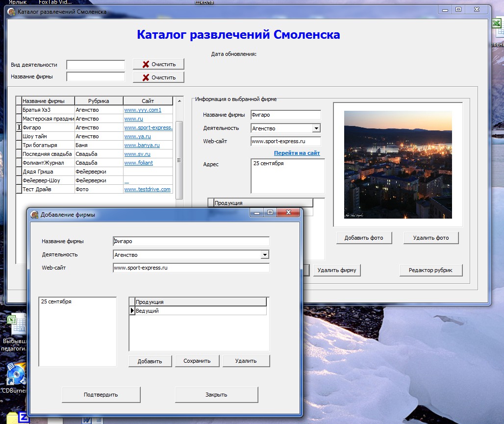
Task: Click the Удалить фото button
Action: [431, 238]
